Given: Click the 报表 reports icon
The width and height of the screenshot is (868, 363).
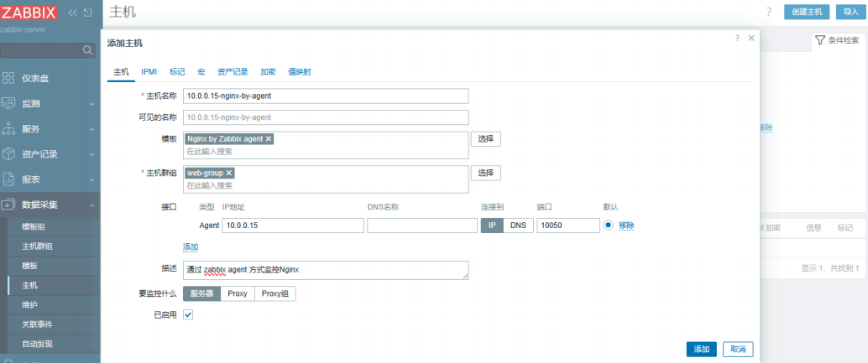Looking at the screenshot, I should click(8, 179).
